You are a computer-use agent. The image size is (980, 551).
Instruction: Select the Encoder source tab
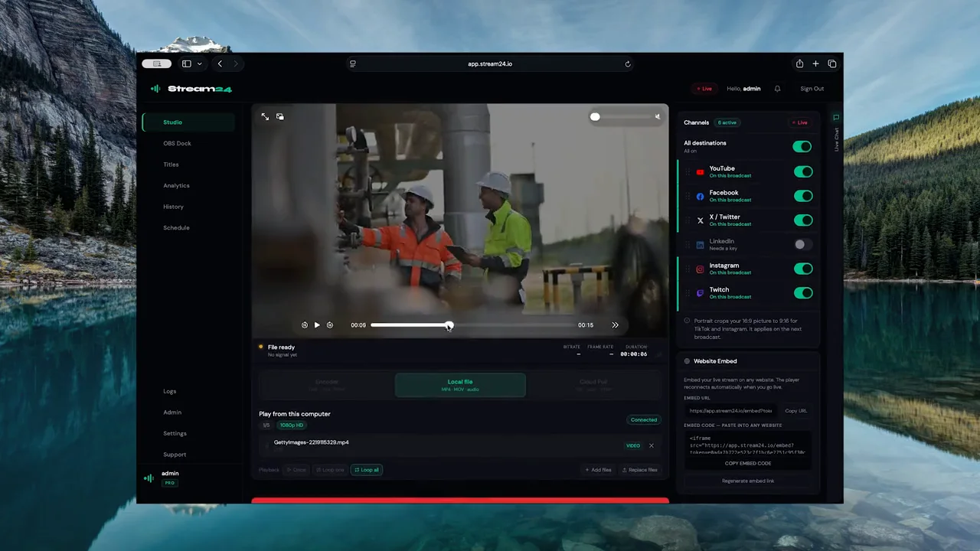point(327,385)
